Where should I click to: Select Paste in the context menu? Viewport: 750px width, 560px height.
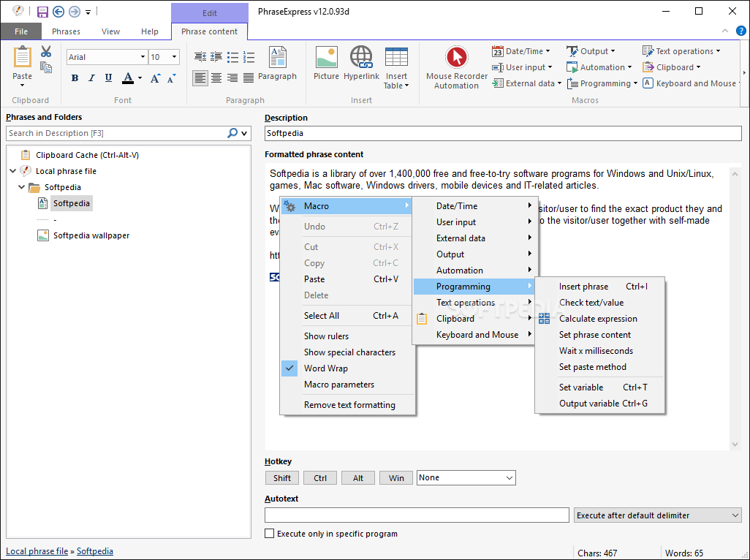tap(348, 279)
